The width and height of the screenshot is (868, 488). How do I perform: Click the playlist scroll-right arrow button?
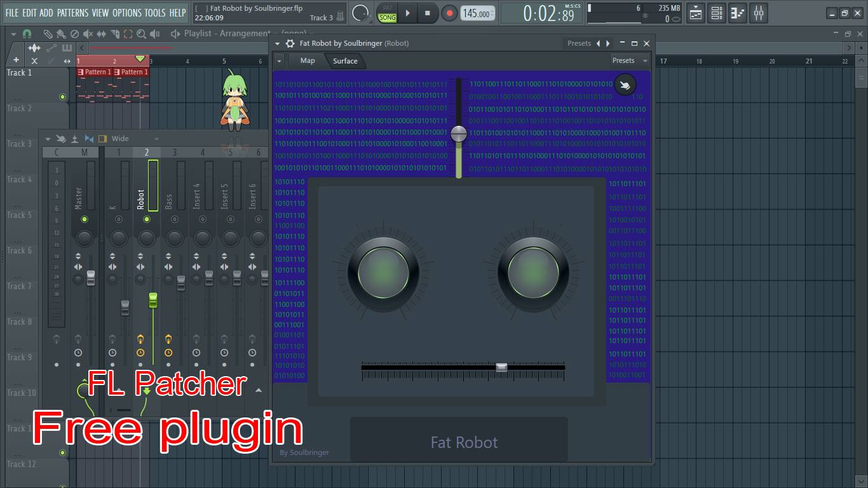850,48
